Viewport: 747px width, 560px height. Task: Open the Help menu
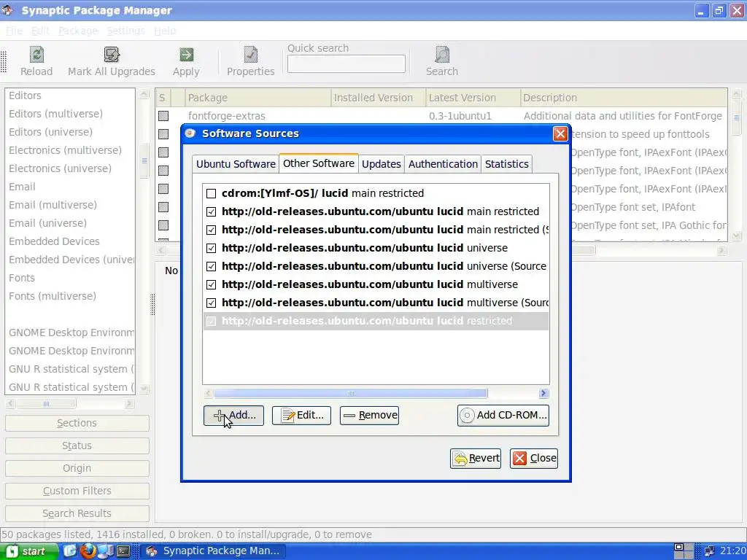click(x=165, y=31)
